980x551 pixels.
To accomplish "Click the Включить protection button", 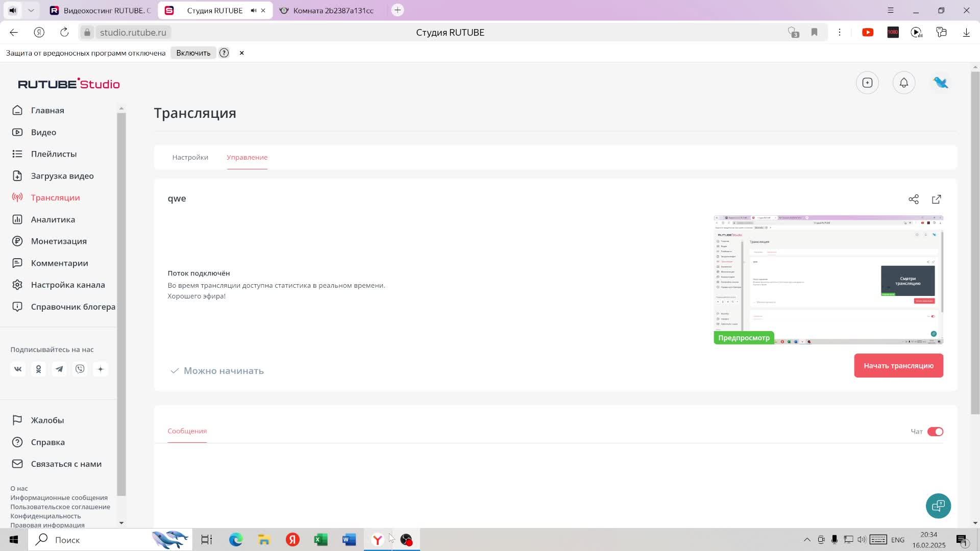I will [193, 53].
